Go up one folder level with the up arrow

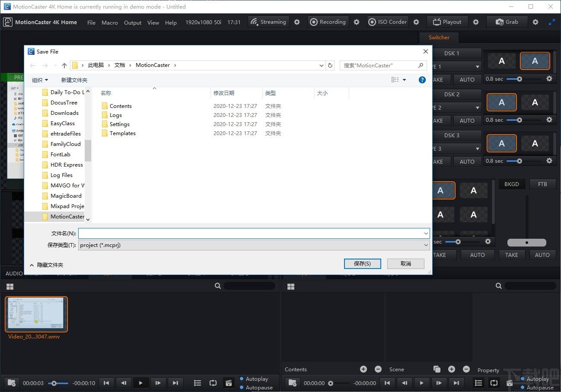(x=64, y=65)
